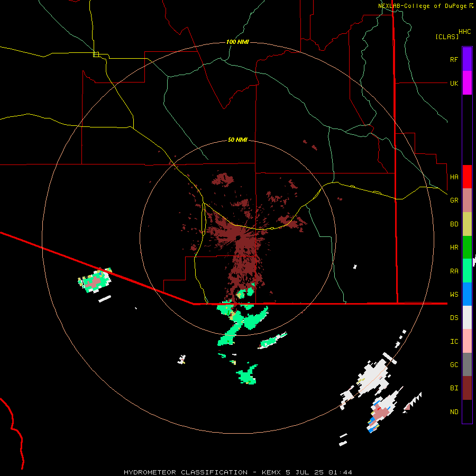The image size is (476, 476).
Task: Click the UK legend label
Action: [x=454, y=83]
